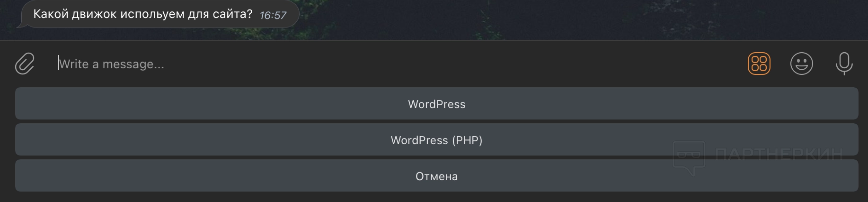This screenshot has height=202, width=868.
Task: Show stickers and emoji panel
Action: (x=801, y=64)
